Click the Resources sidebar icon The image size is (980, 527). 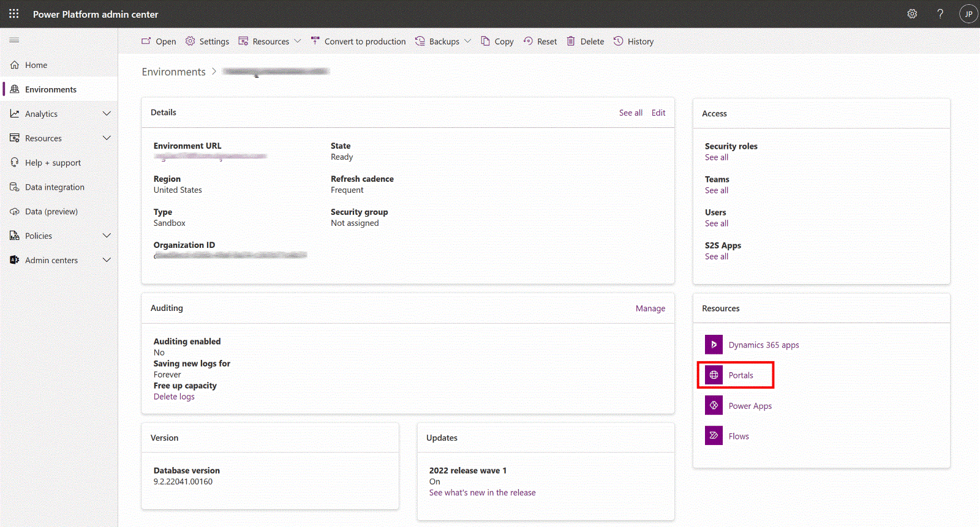point(15,138)
